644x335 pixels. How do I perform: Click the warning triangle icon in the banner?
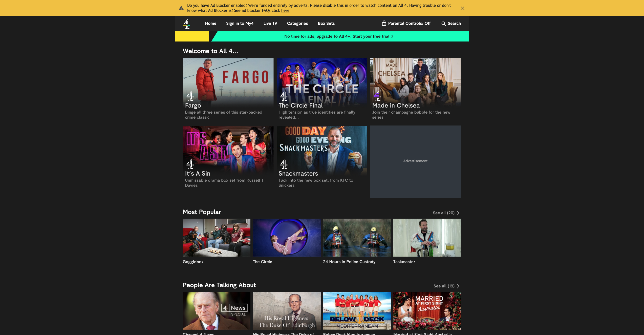point(181,8)
